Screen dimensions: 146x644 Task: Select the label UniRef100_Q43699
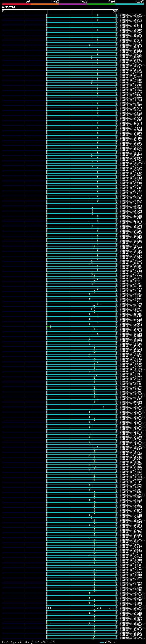tap(131, 73)
